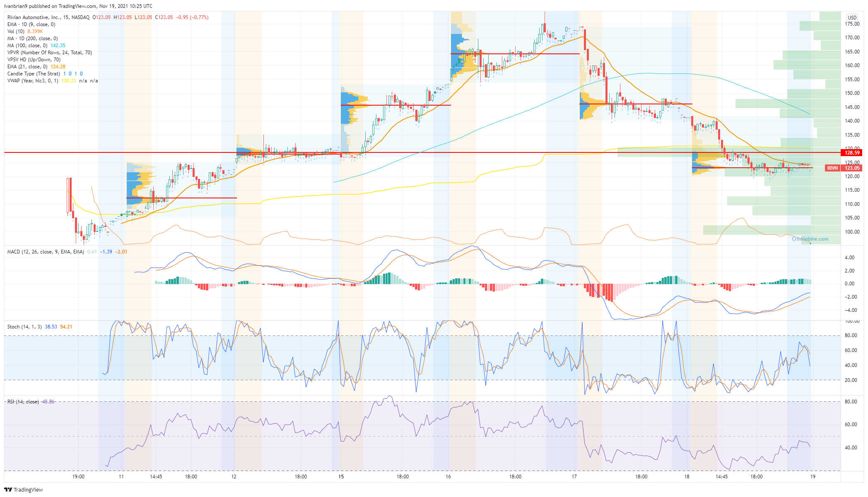Click the 105.00 price axis label
868x497 pixels.
click(852, 218)
